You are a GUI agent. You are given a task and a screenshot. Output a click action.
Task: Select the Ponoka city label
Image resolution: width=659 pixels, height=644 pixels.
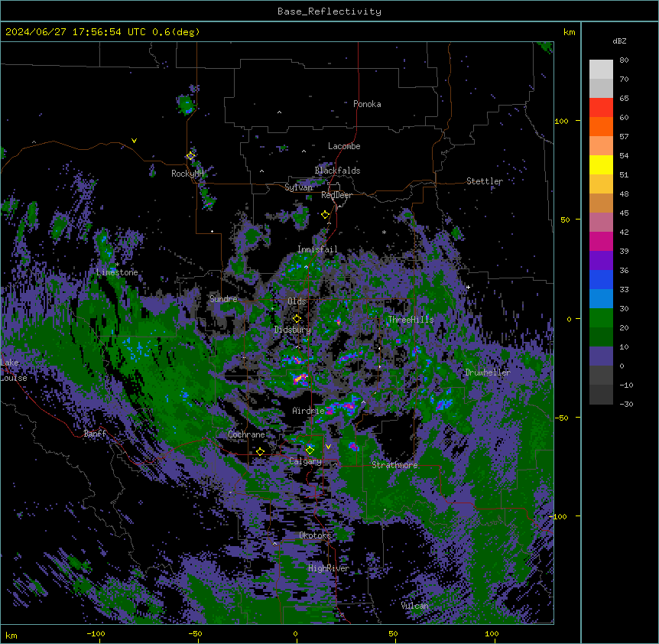coord(367,104)
